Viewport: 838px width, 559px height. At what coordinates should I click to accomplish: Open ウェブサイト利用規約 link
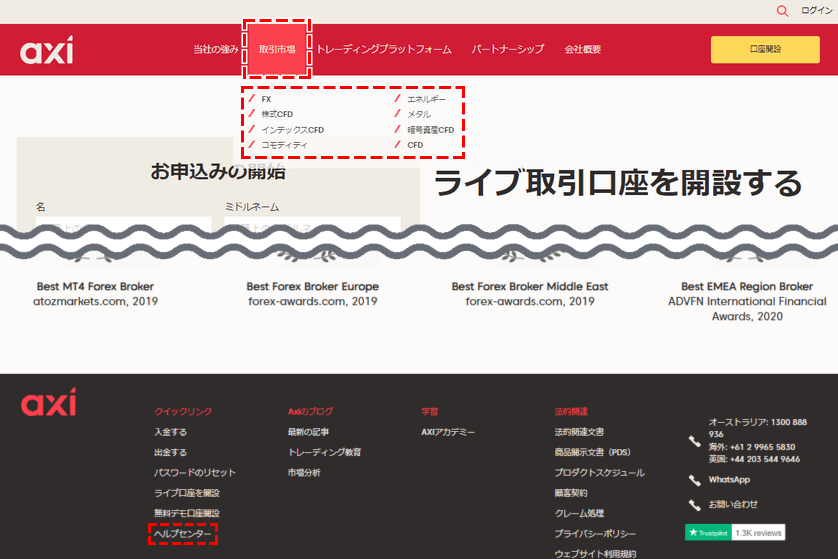595,554
